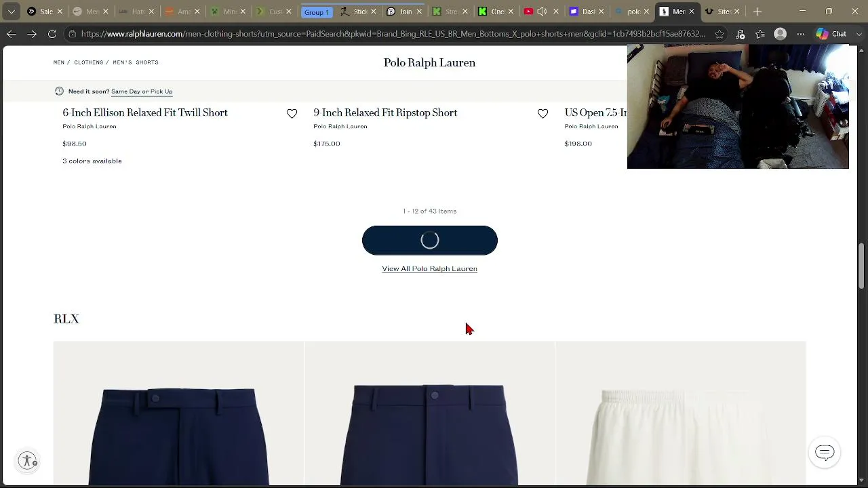Click the $175.00 price
The image size is (868, 488).
[327, 144]
